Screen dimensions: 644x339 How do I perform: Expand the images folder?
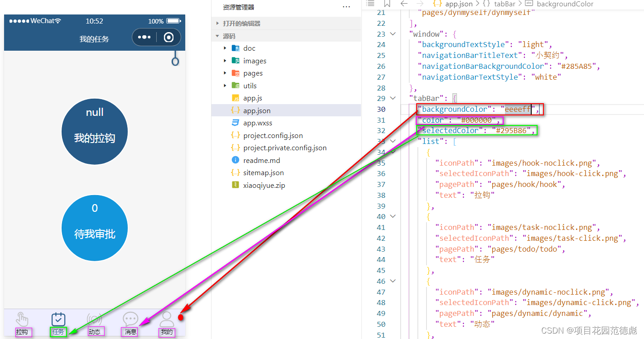point(225,61)
